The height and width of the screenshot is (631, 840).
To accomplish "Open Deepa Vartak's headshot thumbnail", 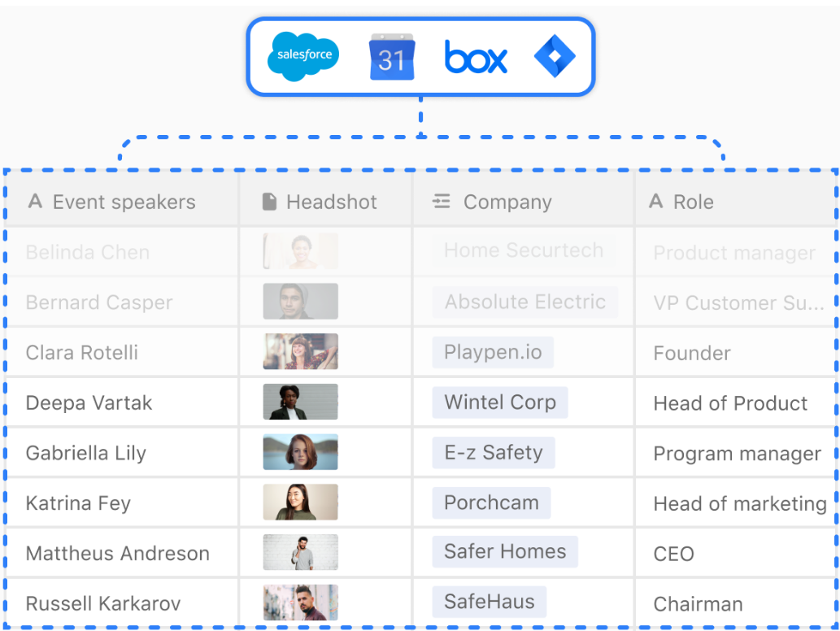I will point(300,403).
